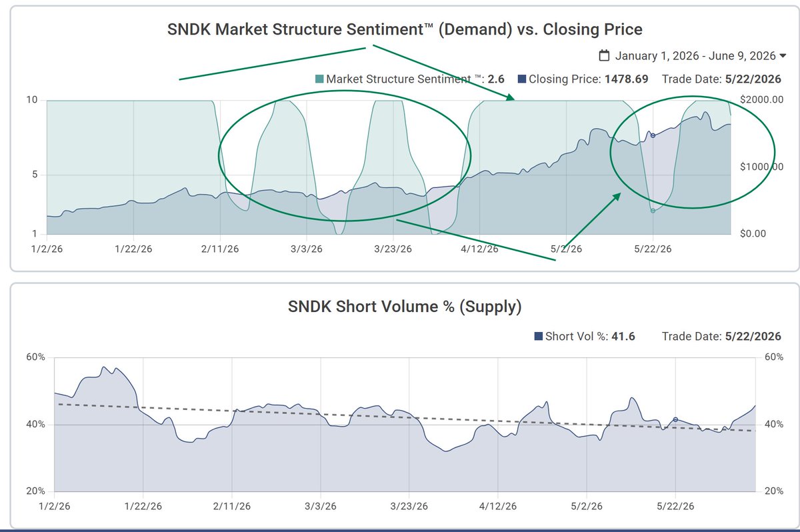
Task: Click the '3/3/26' x-axis label on the short volume chart
Action: (320, 507)
